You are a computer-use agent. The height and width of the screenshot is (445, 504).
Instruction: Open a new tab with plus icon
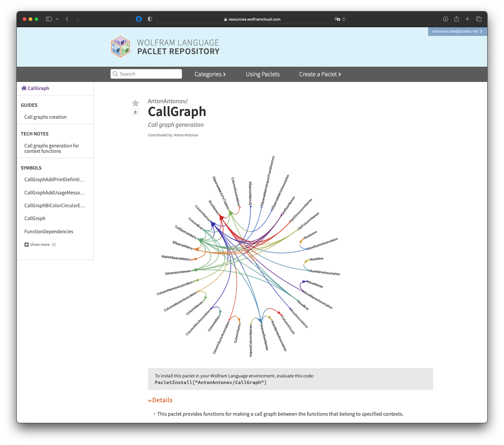click(x=468, y=19)
